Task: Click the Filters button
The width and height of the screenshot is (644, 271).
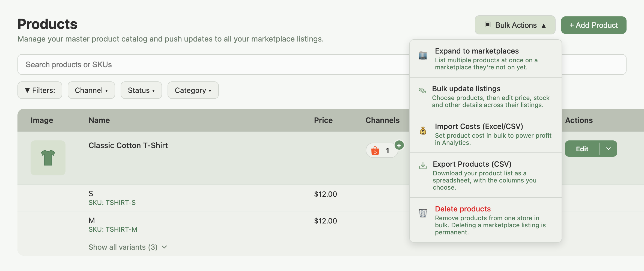Action: tap(40, 90)
